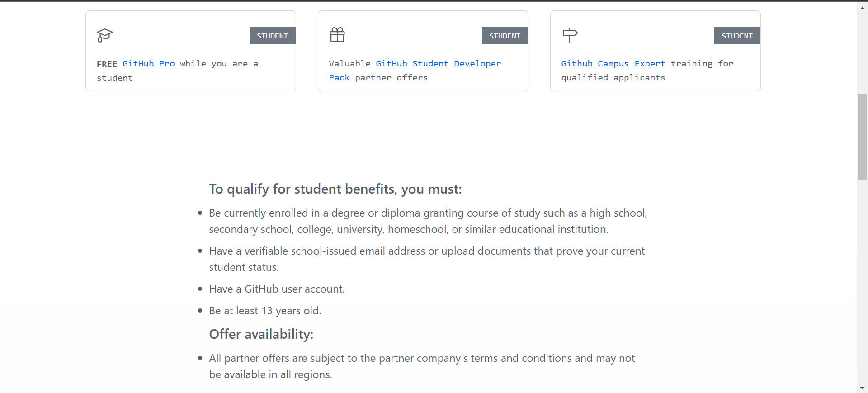The width and height of the screenshot is (868, 393).
Task: Click the 'To qualify for student benefits' heading
Action: [x=335, y=189]
